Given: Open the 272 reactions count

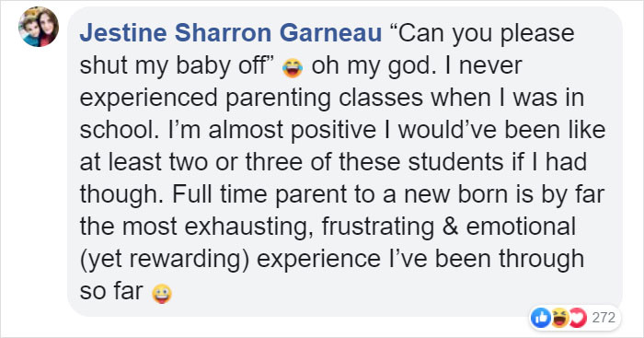Looking at the screenshot, I should pos(604,318).
